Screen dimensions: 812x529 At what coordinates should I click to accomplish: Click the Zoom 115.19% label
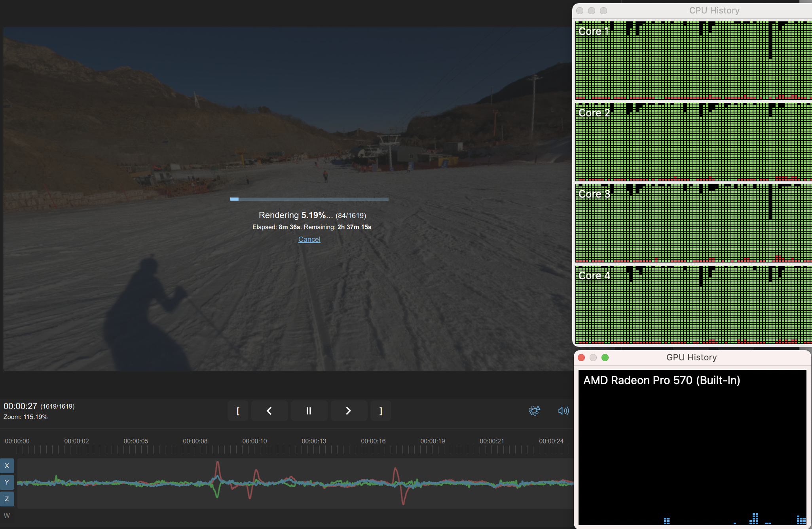[25, 417]
